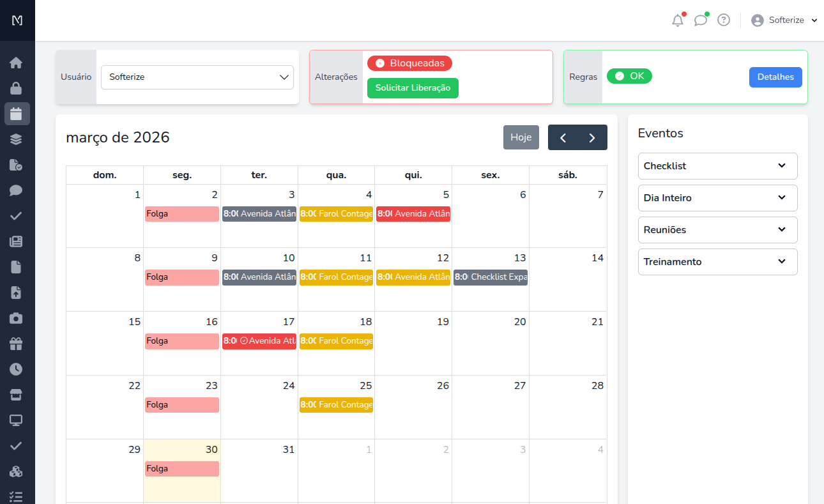
Task: Open the Home page from the sidebar
Action: tap(17, 63)
